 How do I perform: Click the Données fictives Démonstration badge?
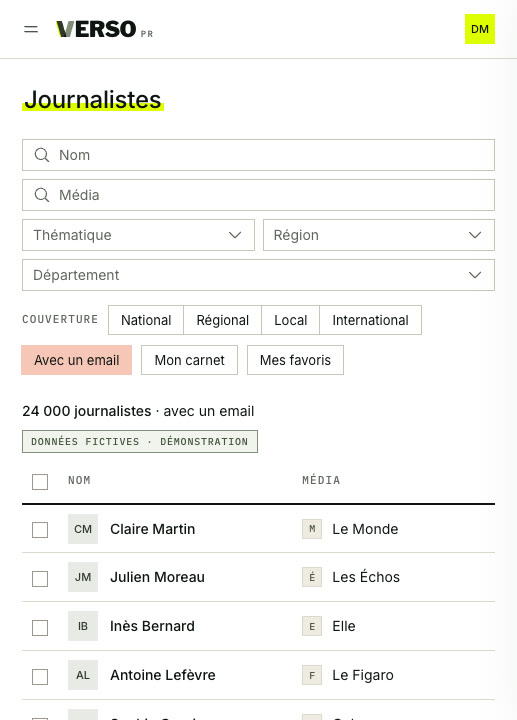coord(140,441)
